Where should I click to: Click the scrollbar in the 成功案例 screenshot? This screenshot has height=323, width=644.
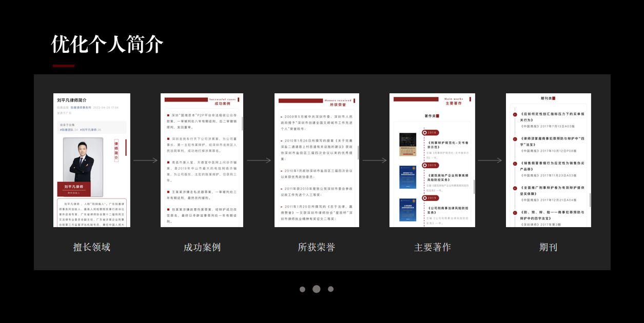242,123
